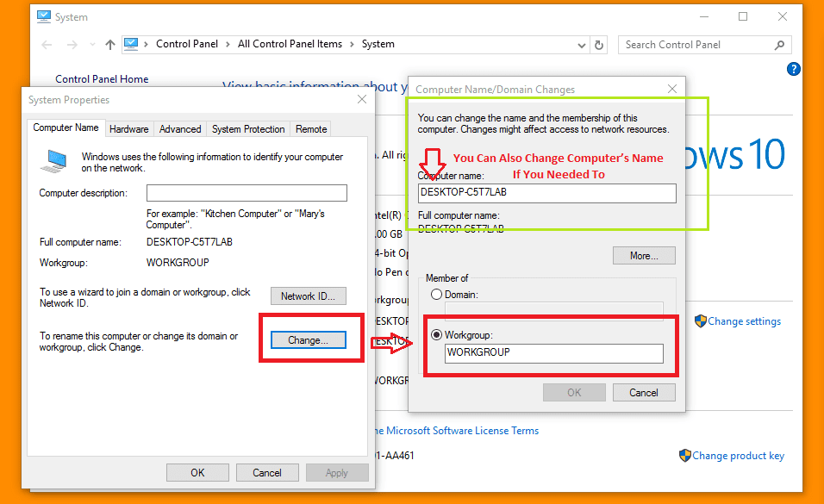Expand chevron after All Control Panel Items

pyautogui.click(x=352, y=45)
